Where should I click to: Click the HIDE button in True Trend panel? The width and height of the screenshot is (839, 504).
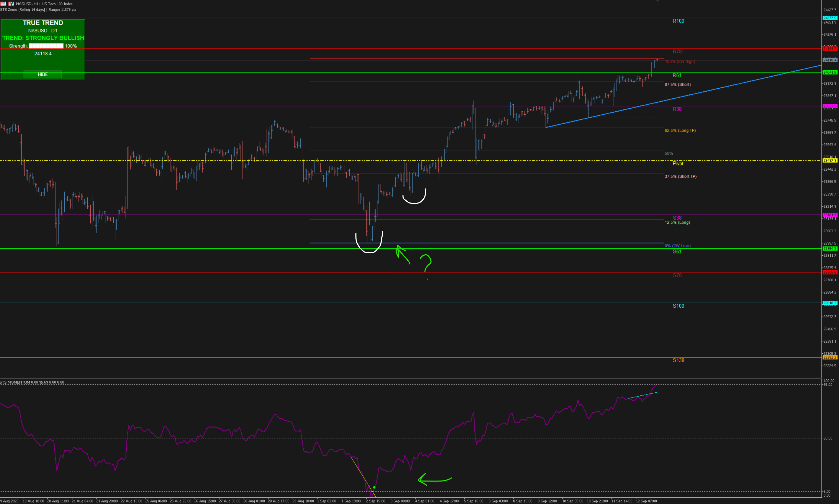pyautogui.click(x=42, y=74)
